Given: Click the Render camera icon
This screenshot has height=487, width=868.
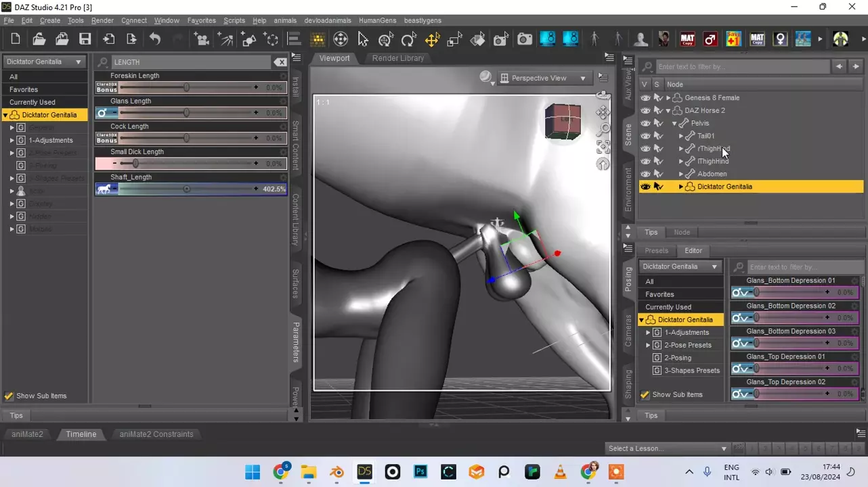Looking at the screenshot, I should pos(525,39).
